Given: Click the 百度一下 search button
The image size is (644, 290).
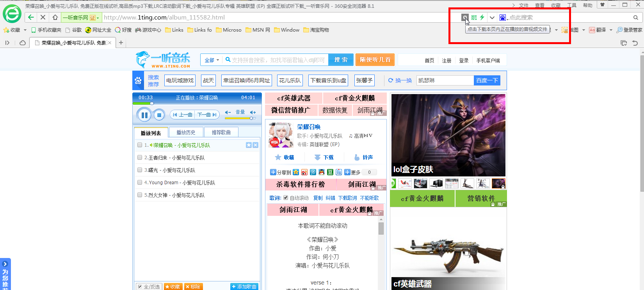Looking at the screenshot, I should pyautogui.click(x=487, y=80).
